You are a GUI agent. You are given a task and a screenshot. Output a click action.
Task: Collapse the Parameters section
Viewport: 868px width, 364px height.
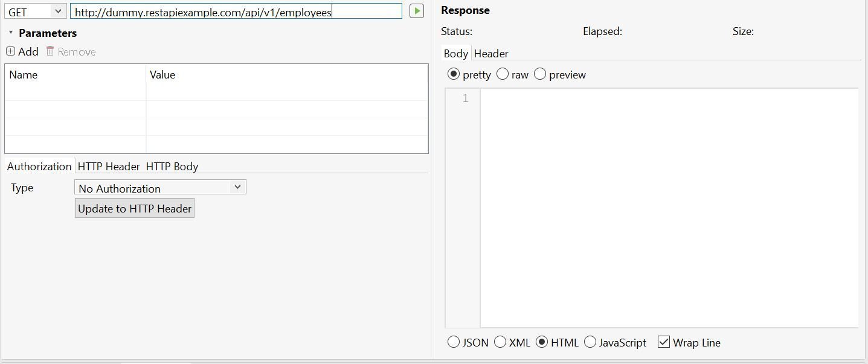[10, 33]
